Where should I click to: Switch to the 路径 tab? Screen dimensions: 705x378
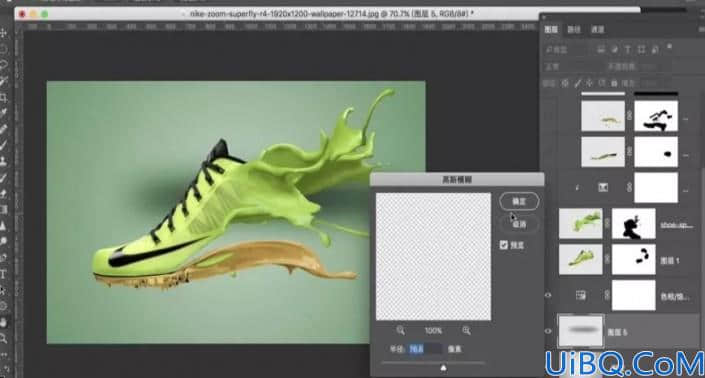(574, 30)
